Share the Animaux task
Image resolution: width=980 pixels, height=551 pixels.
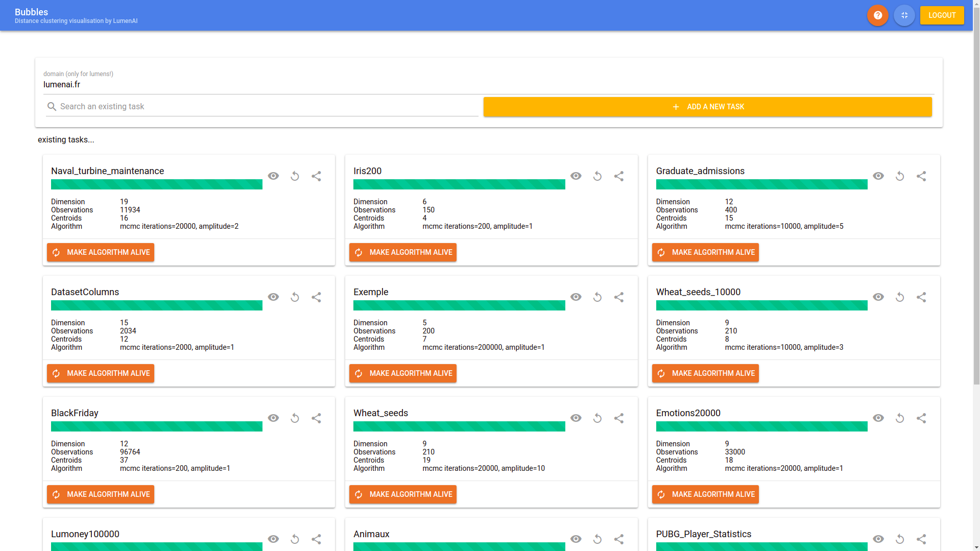pyautogui.click(x=618, y=539)
